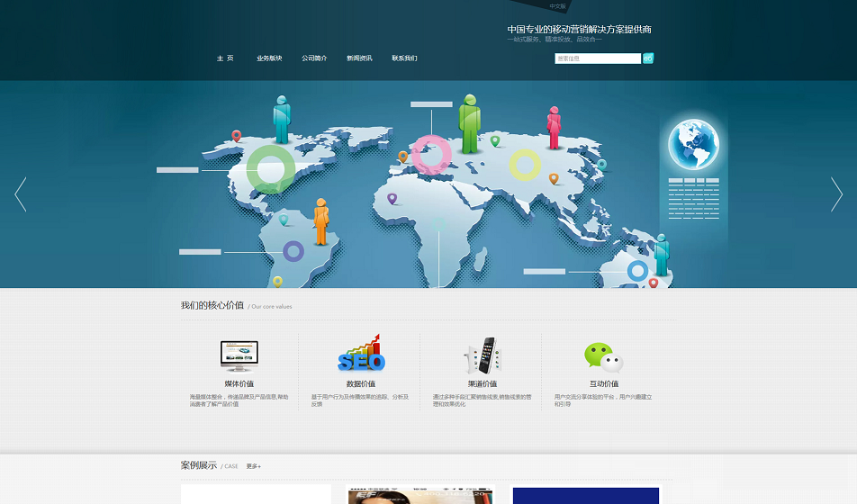This screenshot has width=857, height=504.
Task: Focus the 搜索信息 search input field
Action: (598, 58)
